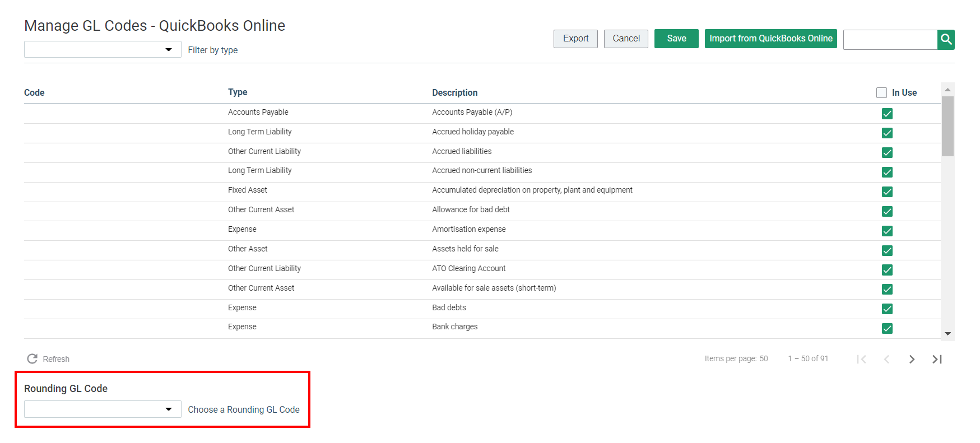Image resolution: width=980 pixels, height=443 pixels.
Task: Click the green search magnifier icon
Action: click(x=946, y=39)
